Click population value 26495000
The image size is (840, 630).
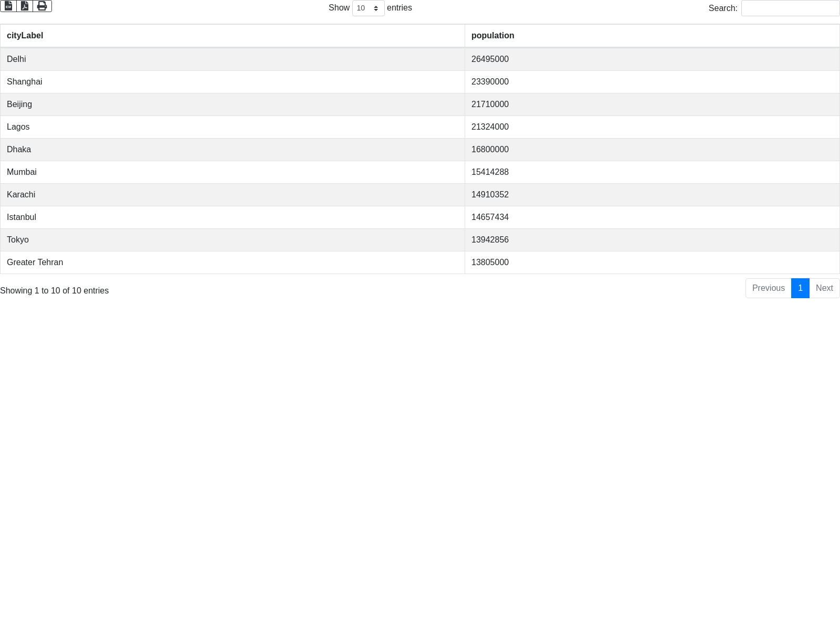(490, 59)
